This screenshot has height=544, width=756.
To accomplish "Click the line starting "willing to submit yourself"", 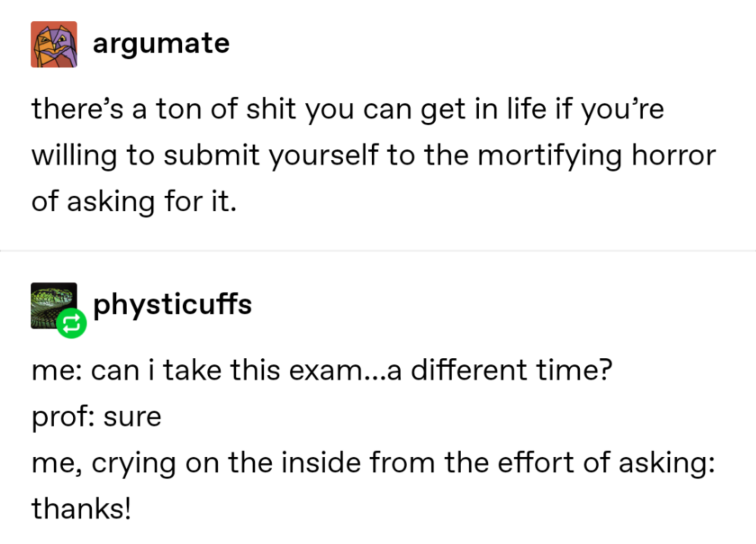I will click(373, 155).
